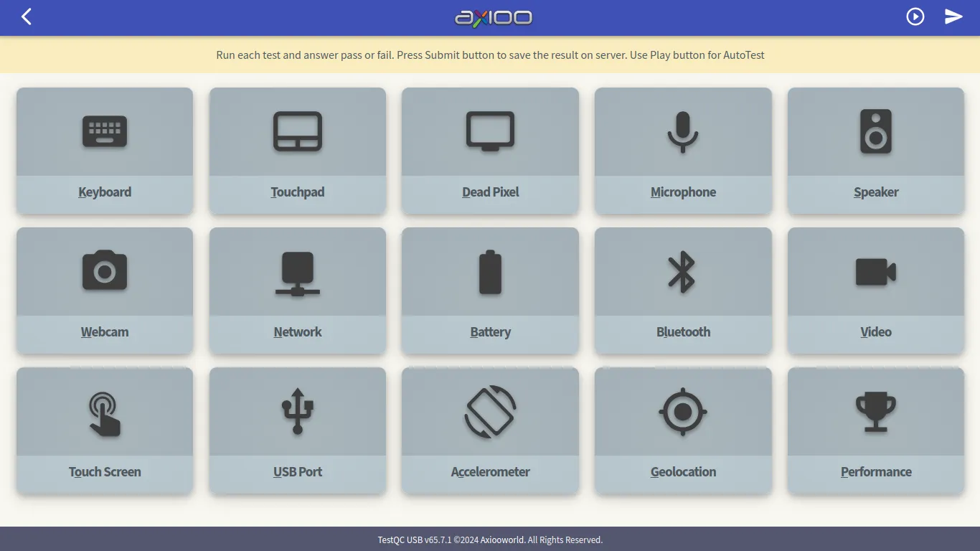Start the Webcam test
This screenshot has width=980, height=551.
coord(105,291)
